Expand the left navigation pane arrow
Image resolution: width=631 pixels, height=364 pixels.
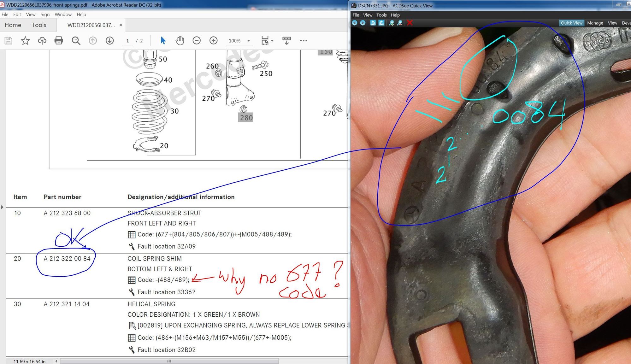[2, 207]
